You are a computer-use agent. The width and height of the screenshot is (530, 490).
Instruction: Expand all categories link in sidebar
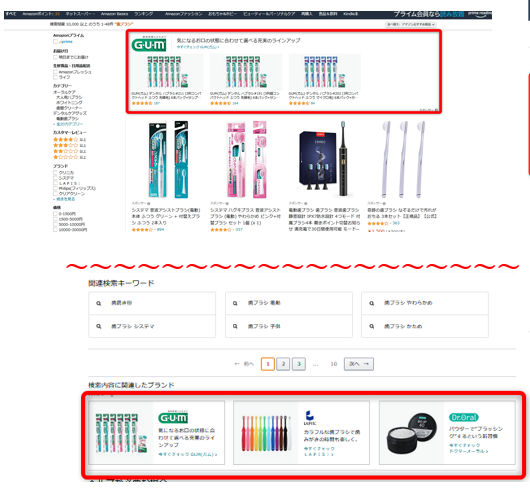click(69, 124)
